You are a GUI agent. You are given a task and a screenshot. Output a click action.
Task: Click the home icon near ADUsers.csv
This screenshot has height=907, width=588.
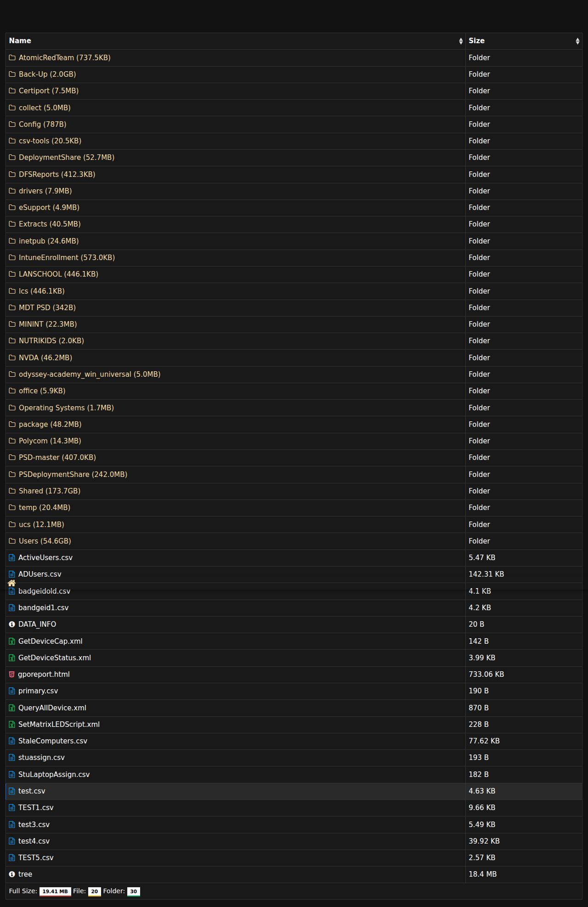pos(12,583)
